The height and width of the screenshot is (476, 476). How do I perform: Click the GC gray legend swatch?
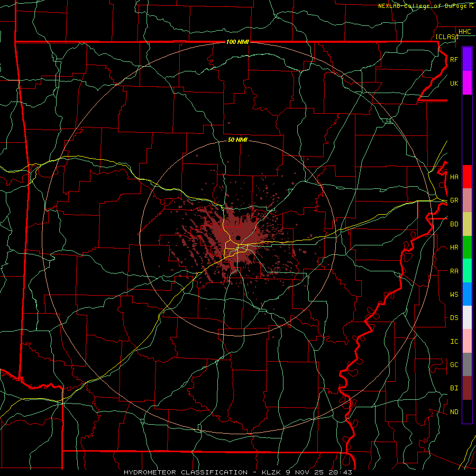(x=467, y=364)
